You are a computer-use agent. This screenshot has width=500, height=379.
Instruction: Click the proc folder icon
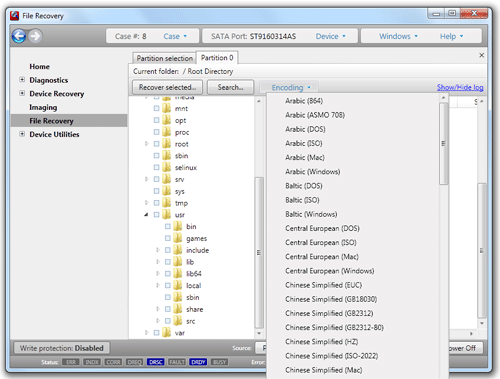[x=167, y=132]
